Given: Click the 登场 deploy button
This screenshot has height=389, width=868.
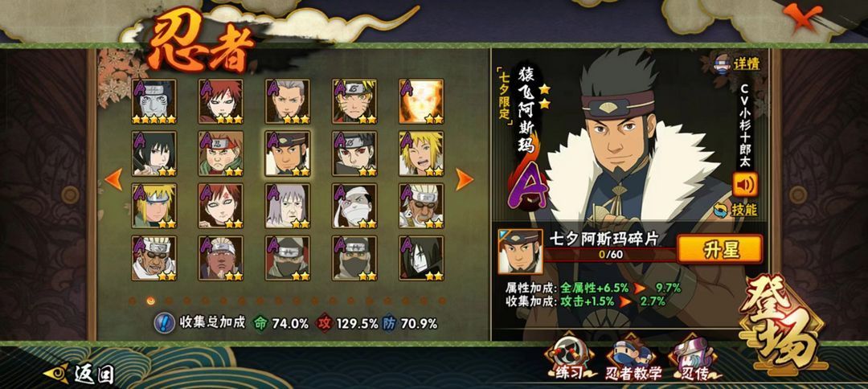Looking at the screenshot, I should point(782,324).
